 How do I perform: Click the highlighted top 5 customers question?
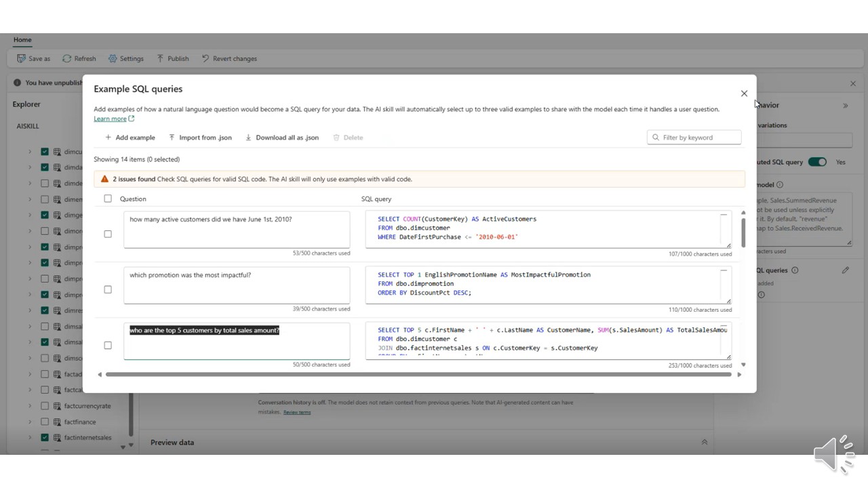tap(204, 330)
